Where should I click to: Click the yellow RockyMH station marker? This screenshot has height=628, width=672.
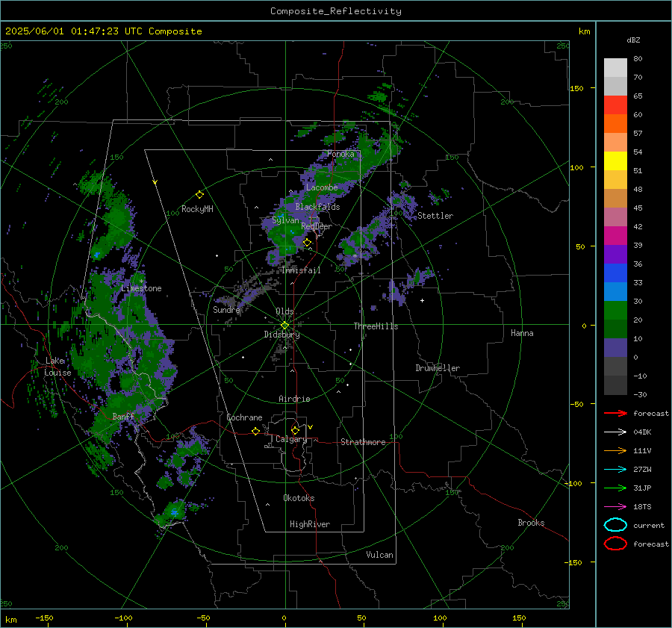coord(199,195)
